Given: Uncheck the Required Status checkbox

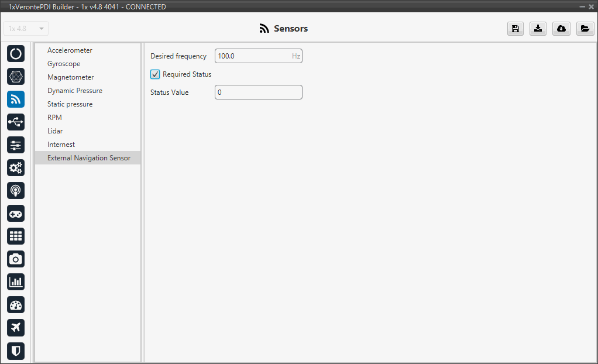Looking at the screenshot, I should coord(155,74).
